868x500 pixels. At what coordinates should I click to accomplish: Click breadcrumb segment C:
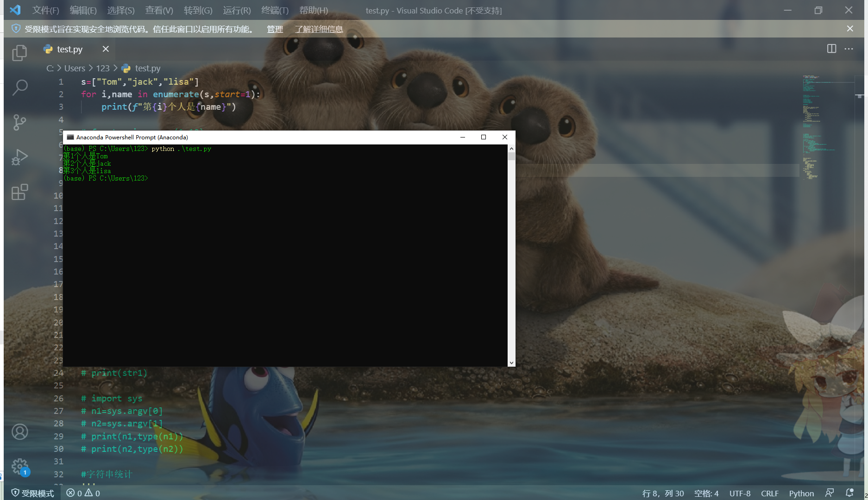[50, 68]
